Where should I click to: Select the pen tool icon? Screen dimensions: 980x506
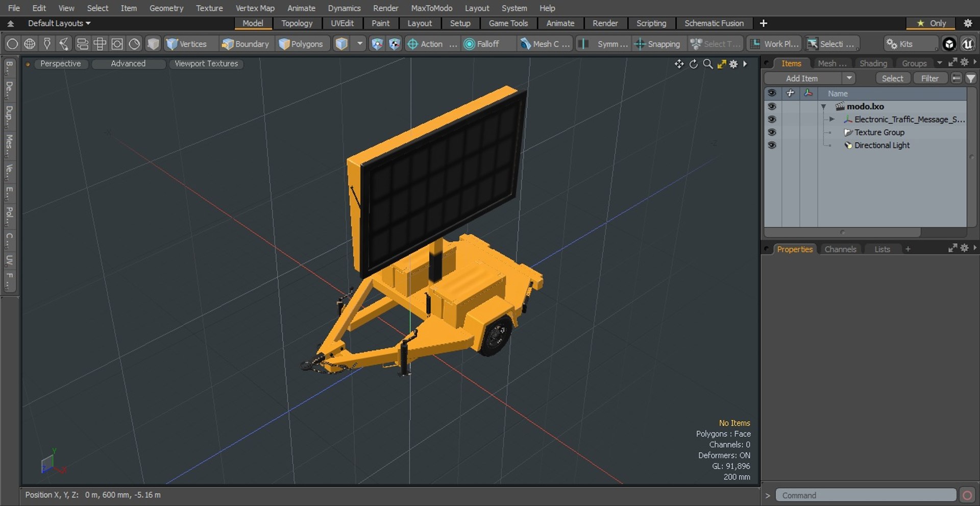pos(47,44)
